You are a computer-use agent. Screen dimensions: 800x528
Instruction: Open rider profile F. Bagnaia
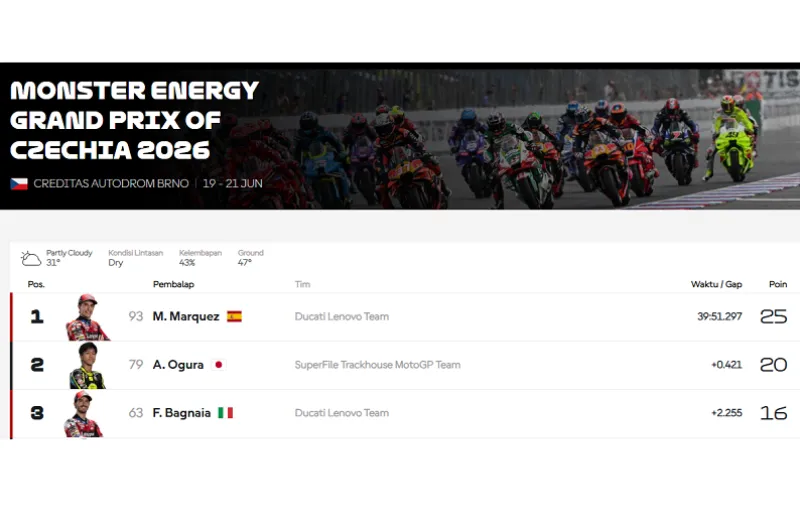pos(182,413)
